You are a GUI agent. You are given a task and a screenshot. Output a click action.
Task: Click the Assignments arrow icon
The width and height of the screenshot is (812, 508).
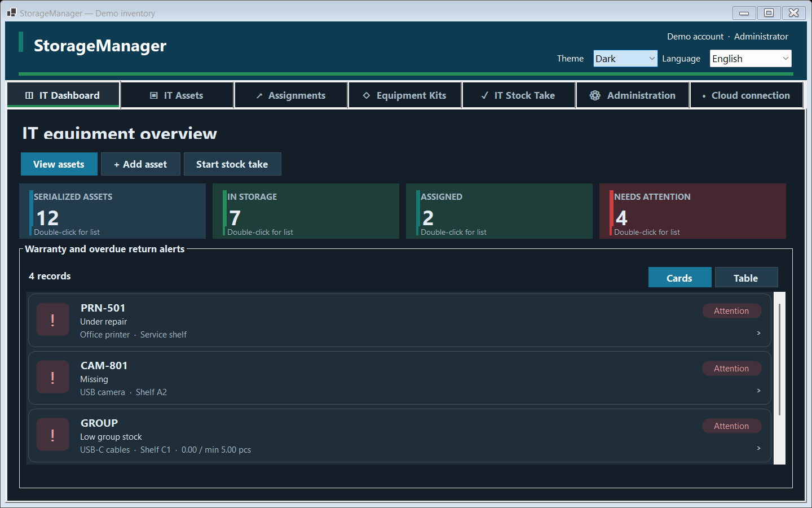click(x=259, y=96)
